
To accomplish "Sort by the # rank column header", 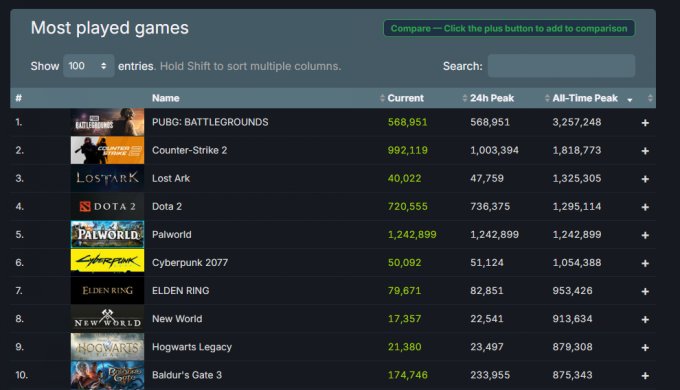I will tap(19, 98).
